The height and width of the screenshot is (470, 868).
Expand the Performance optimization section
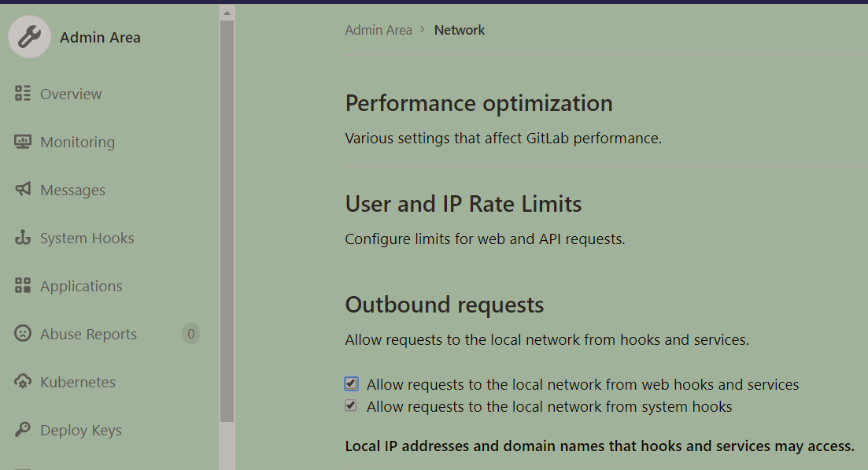point(478,104)
